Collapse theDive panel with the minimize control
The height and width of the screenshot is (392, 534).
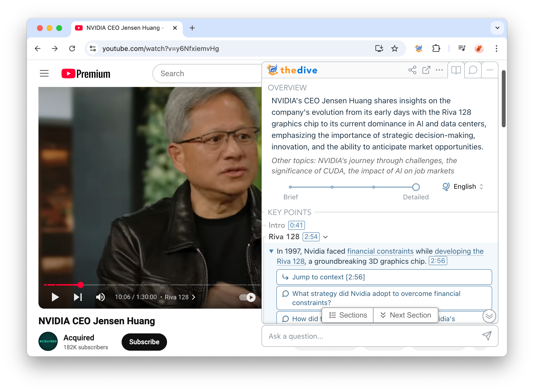pos(490,70)
